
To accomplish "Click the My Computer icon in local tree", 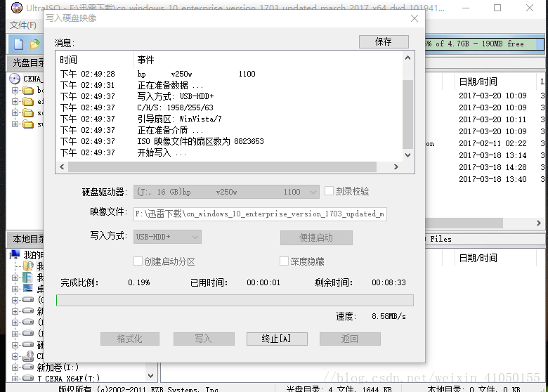I will tap(15, 254).
